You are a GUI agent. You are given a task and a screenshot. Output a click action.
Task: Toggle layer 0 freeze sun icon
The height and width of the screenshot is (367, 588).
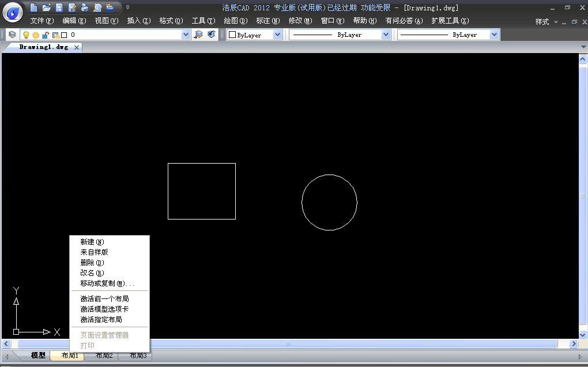36,35
